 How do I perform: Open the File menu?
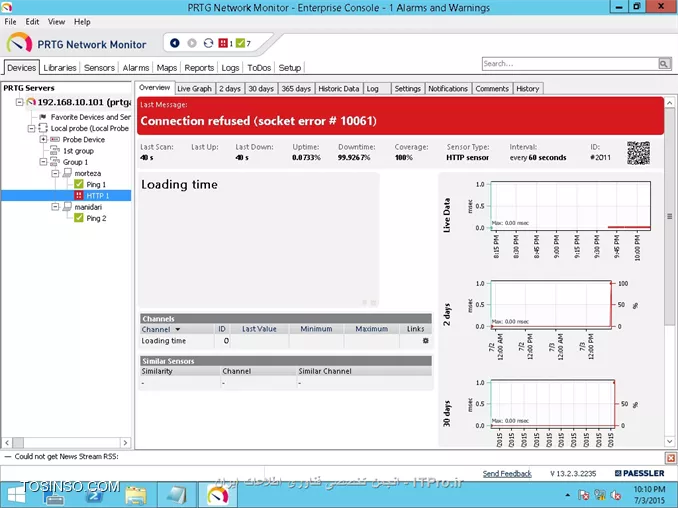coord(10,22)
